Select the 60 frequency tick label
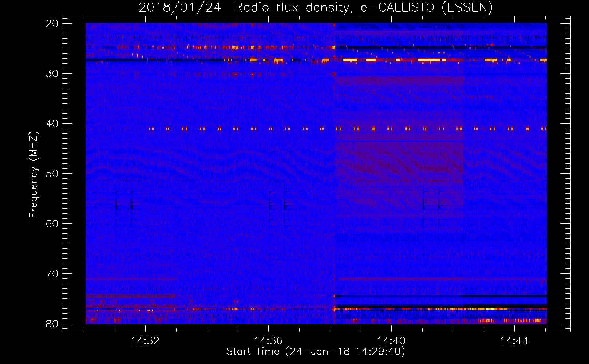The height and width of the screenshot is (364, 589). (x=52, y=224)
